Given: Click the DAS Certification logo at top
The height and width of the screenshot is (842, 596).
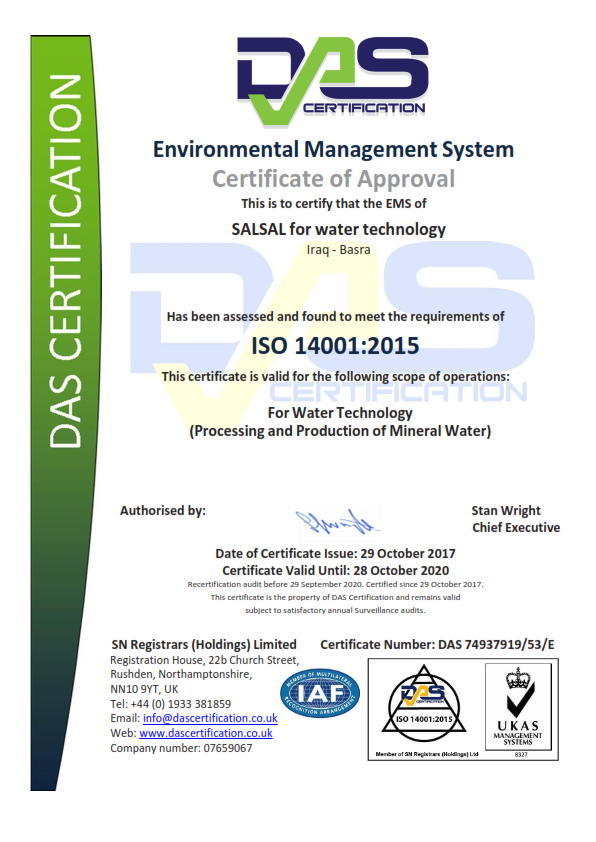Looking at the screenshot, I should point(332,81).
